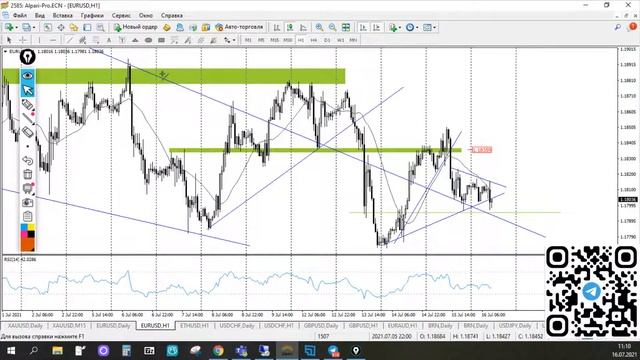Switch chart to bar chart type
Screen dimensions: 640x360
(x=277, y=27)
